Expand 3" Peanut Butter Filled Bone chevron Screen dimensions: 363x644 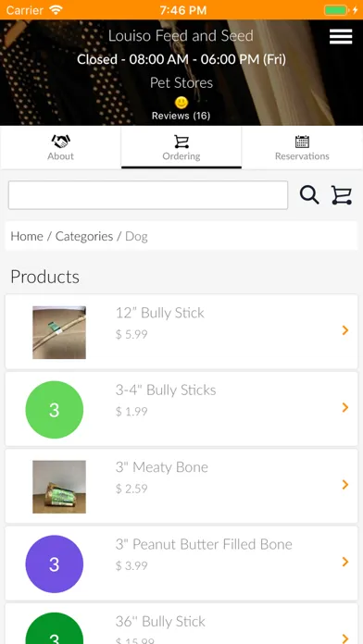[x=345, y=562]
